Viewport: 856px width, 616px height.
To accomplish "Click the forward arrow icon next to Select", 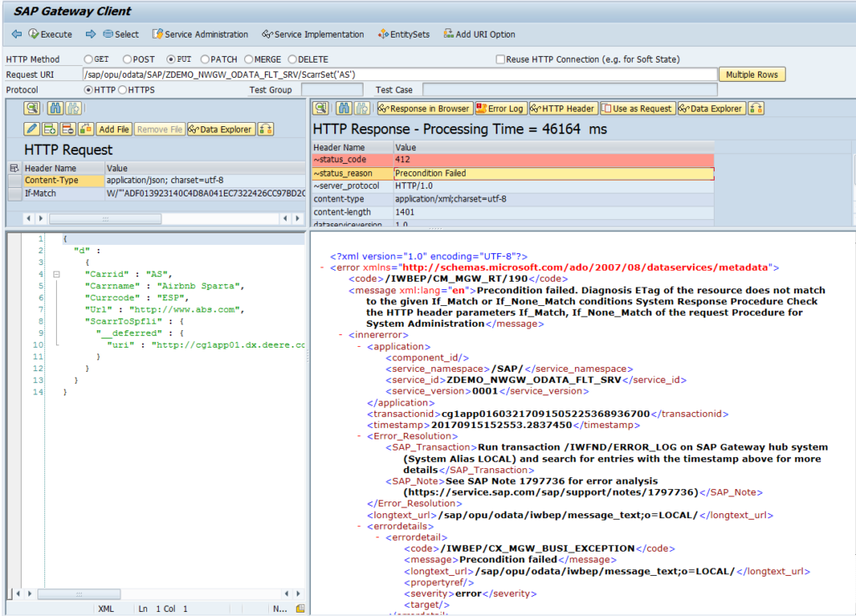I will [x=90, y=33].
